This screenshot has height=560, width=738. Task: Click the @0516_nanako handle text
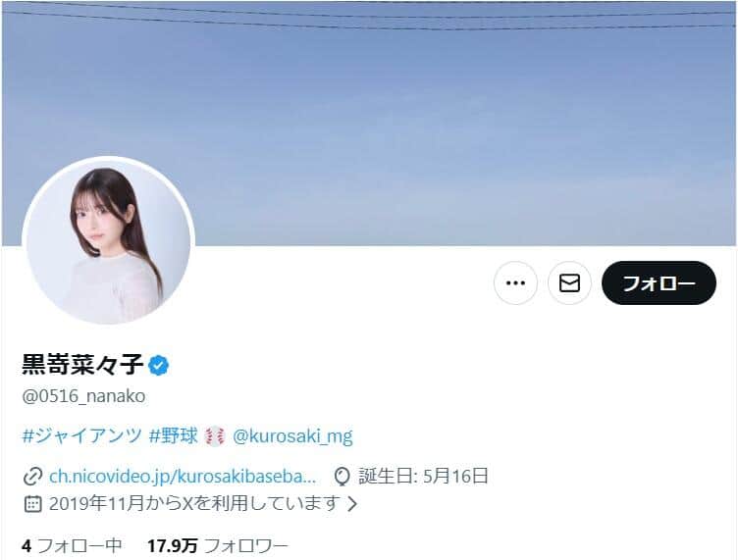(83, 396)
